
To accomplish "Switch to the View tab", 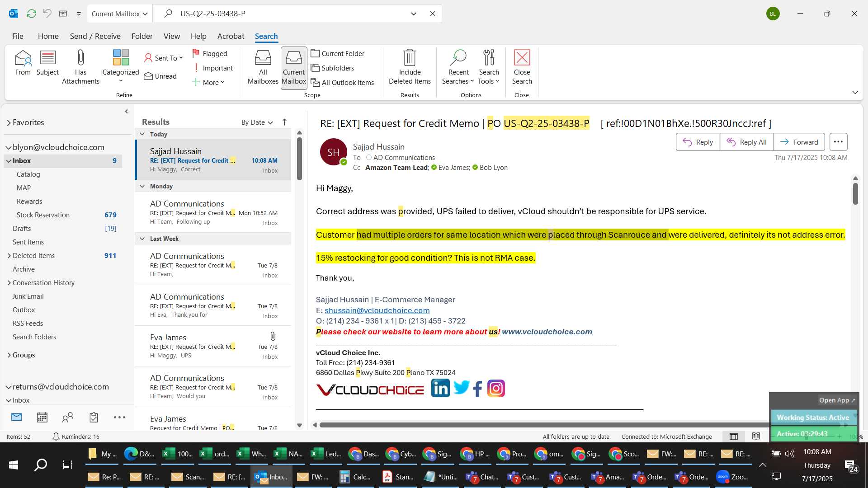I will 171,36.
